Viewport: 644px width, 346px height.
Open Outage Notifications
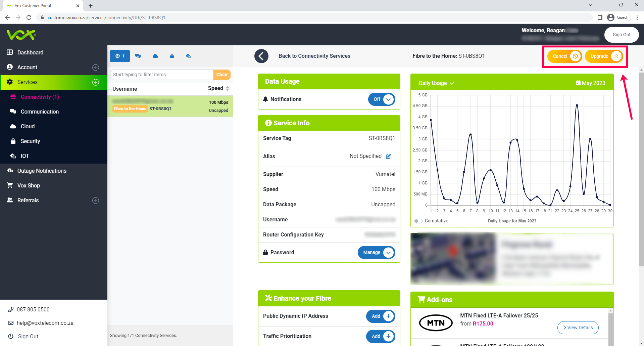(42, 171)
